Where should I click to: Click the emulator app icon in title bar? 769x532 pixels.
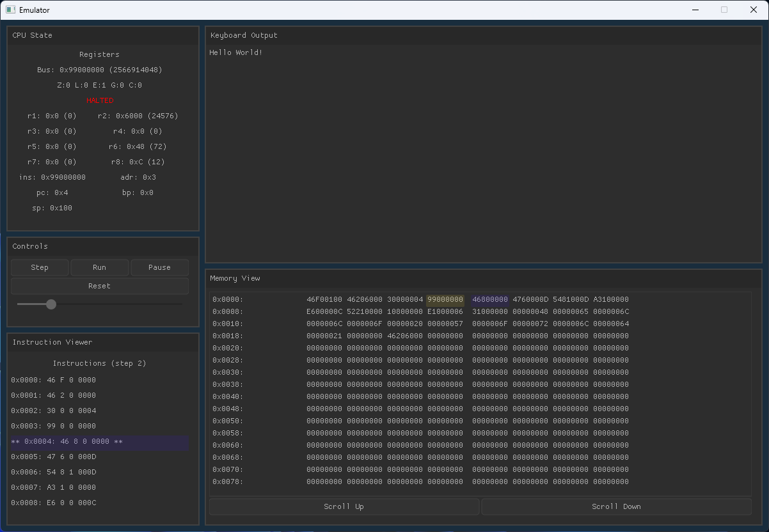tap(11, 10)
